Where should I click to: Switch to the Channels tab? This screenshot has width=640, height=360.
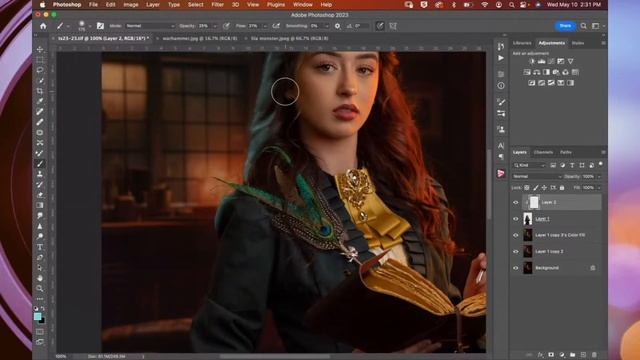543,152
